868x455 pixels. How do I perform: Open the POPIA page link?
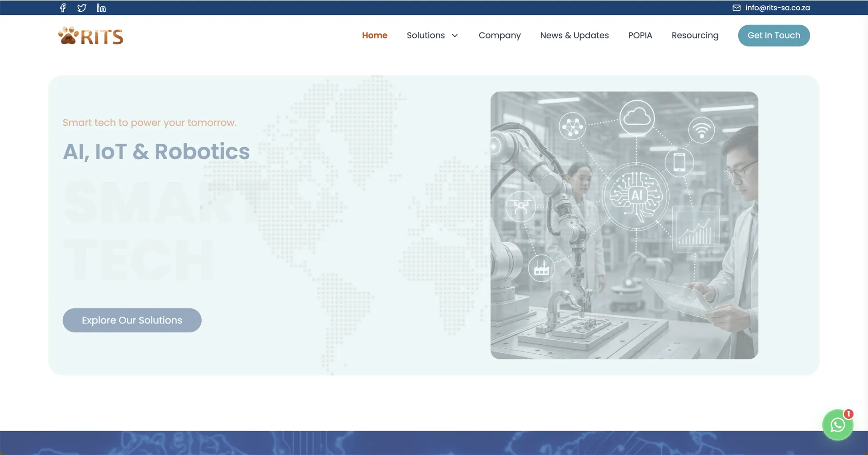(x=640, y=35)
